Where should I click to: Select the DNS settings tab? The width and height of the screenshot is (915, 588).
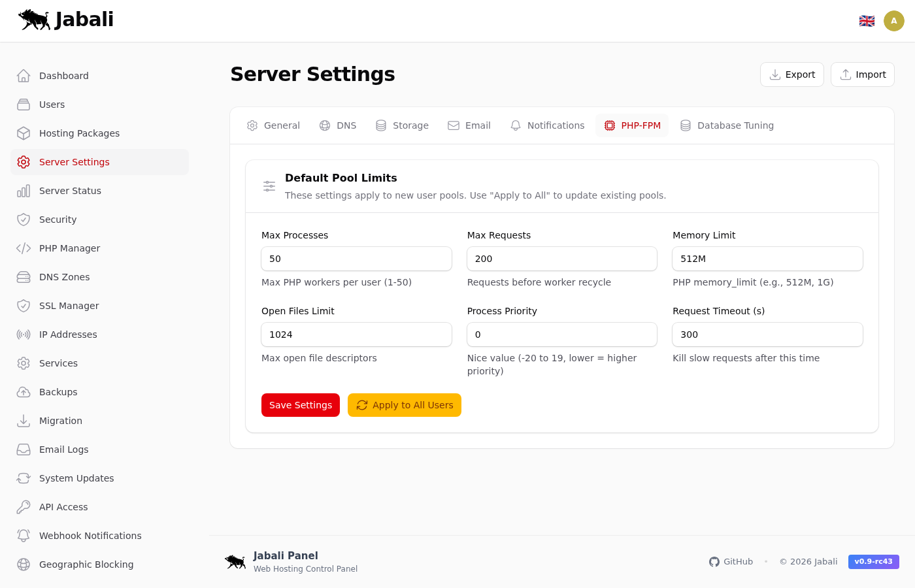(x=338, y=125)
